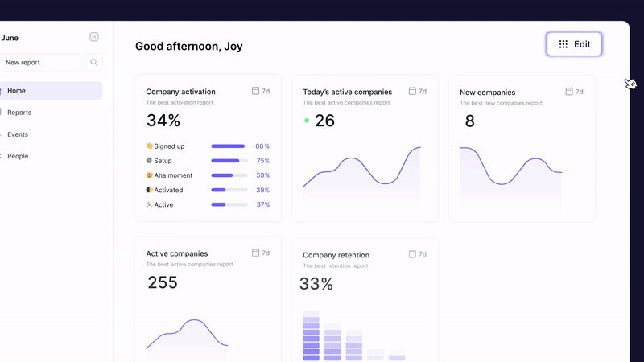Screen dimensions: 644x362
Task: Navigate to People in sidebar
Action: pos(18,156)
